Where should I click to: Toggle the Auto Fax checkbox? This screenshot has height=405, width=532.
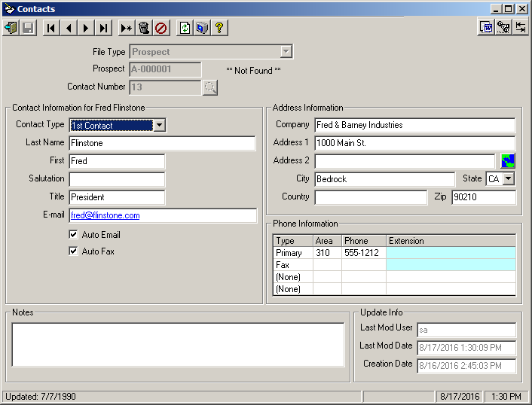pos(73,251)
